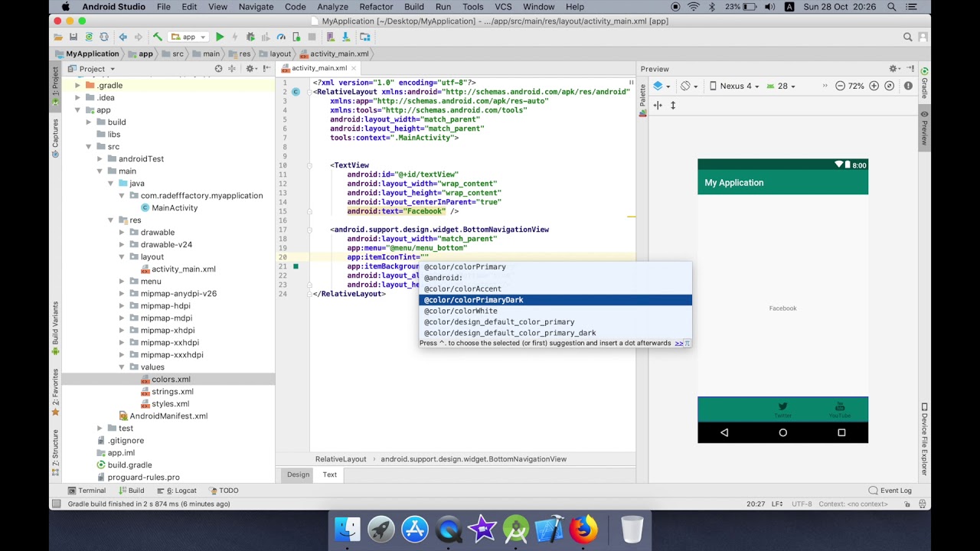The image size is (980, 551).
Task: Open the Event Log
Action: 890,491
